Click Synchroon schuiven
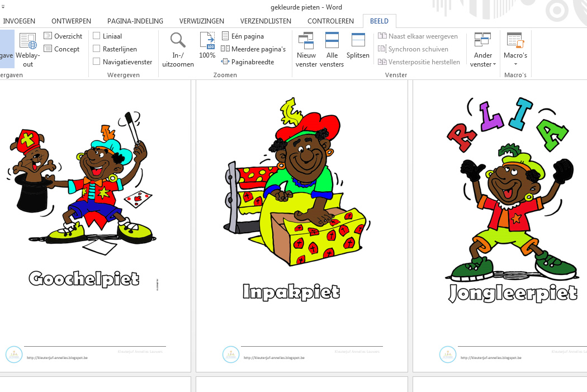 point(413,49)
